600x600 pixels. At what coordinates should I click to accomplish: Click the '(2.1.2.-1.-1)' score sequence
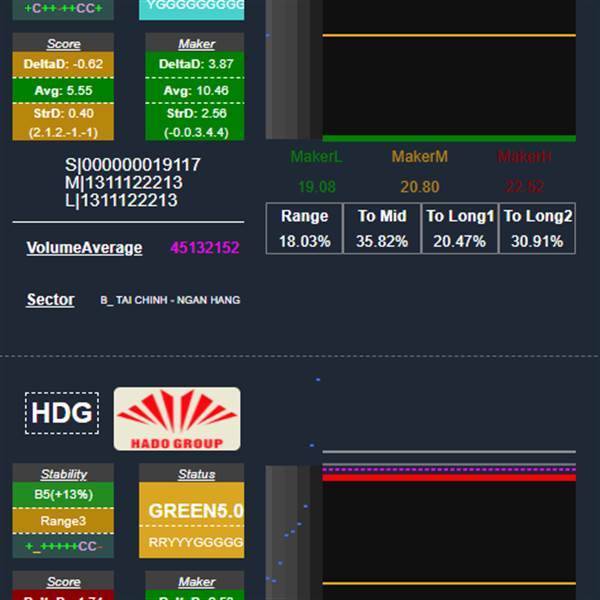[x=63, y=132]
